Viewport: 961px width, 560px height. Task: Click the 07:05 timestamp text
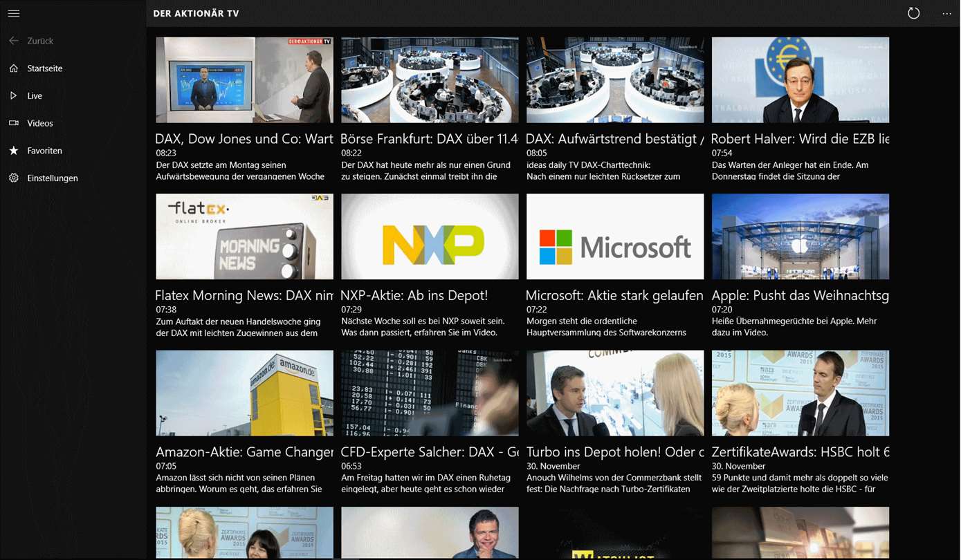(x=166, y=467)
